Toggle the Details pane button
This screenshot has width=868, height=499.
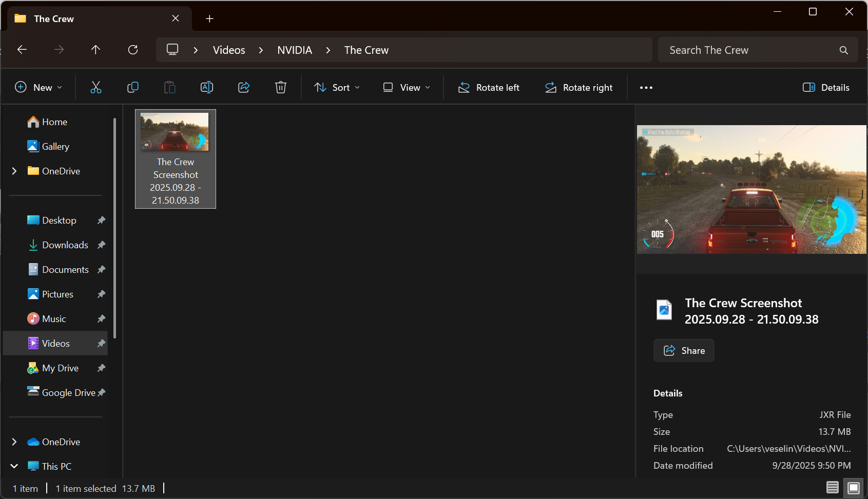click(826, 88)
